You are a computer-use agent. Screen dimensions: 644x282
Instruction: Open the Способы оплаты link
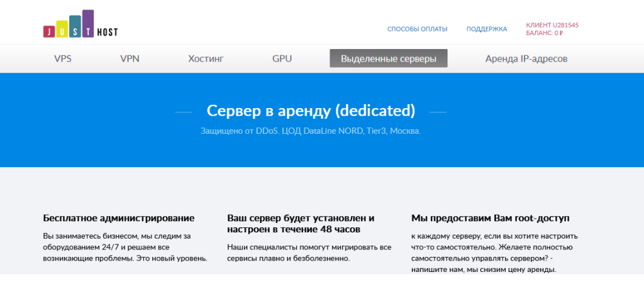point(417,29)
